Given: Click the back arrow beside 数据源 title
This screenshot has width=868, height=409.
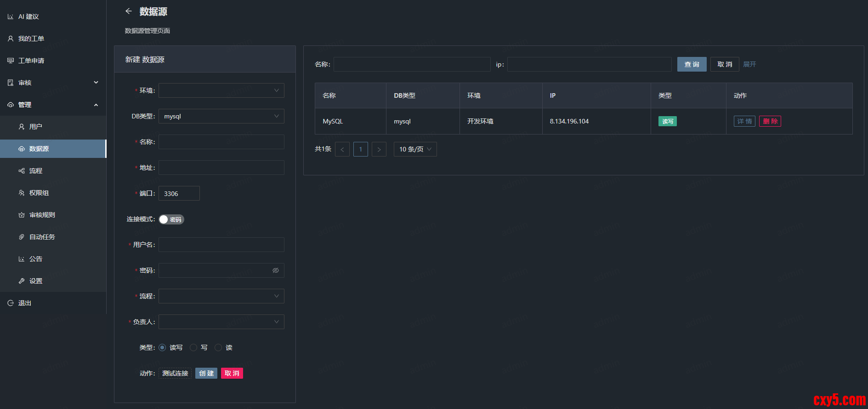Looking at the screenshot, I should pos(129,11).
